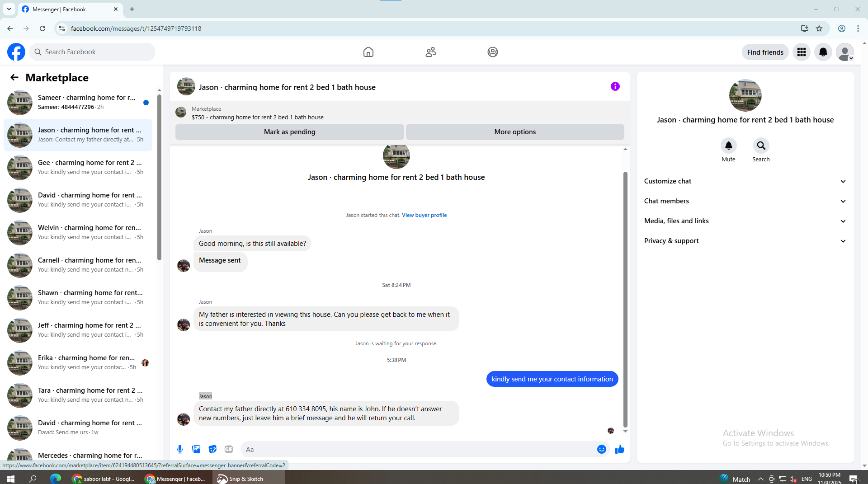Open the selected Jason conversation row
This screenshot has width=868, height=484.
tap(78, 135)
